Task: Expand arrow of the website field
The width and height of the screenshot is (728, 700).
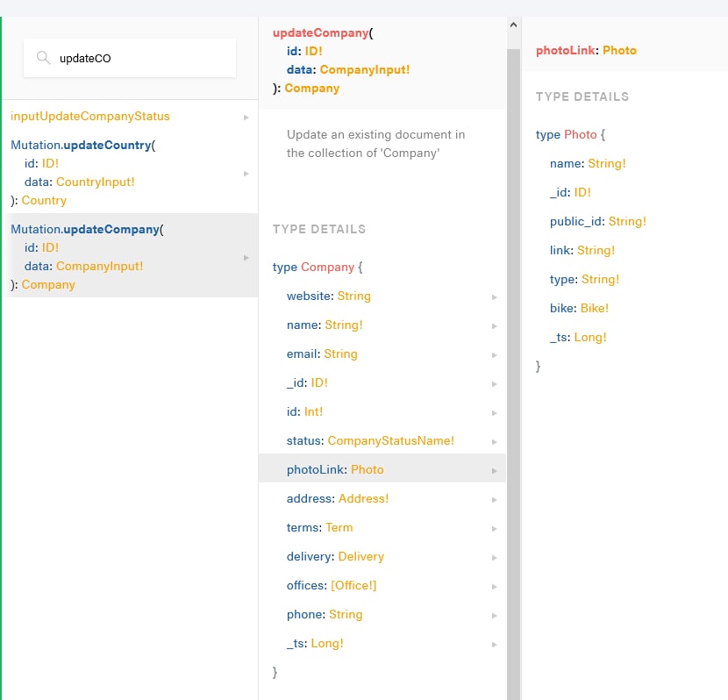Action: pyautogui.click(x=495, y=297)
